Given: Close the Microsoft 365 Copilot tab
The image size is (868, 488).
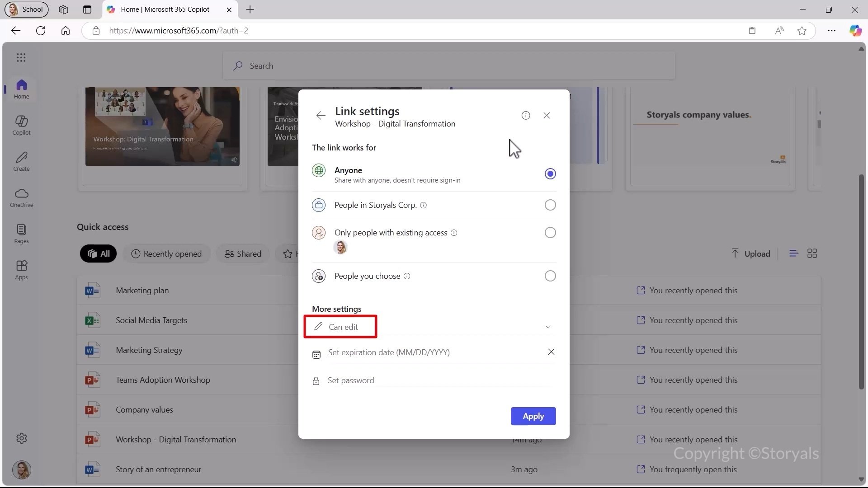Looking at the screenshot, I should [x=229, y=9].
